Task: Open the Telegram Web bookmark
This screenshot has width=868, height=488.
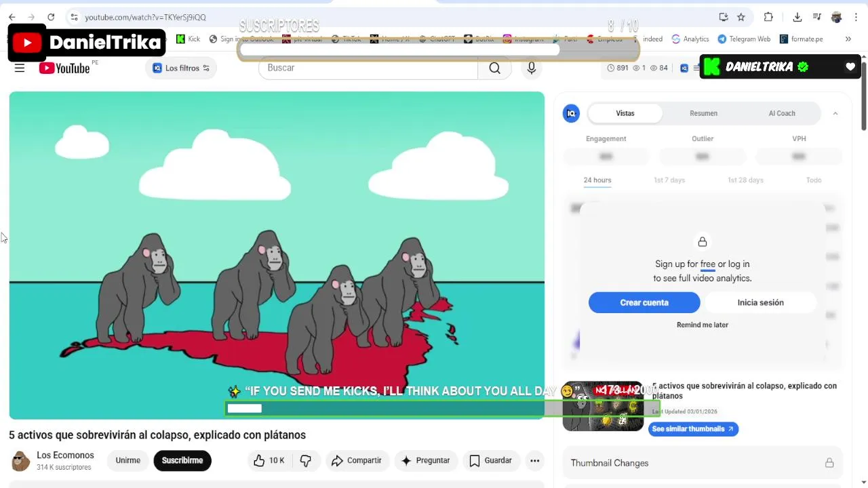Action: click(743, 39)
